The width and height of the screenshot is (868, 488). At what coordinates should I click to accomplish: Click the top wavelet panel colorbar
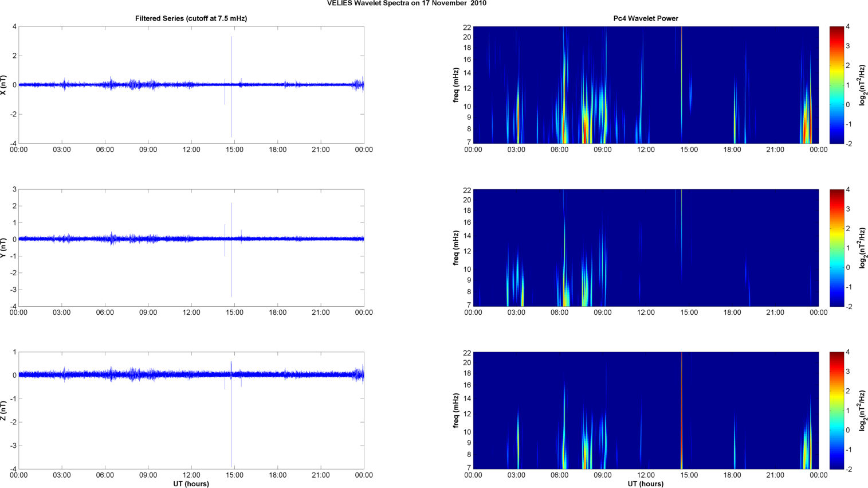(836, 85)
